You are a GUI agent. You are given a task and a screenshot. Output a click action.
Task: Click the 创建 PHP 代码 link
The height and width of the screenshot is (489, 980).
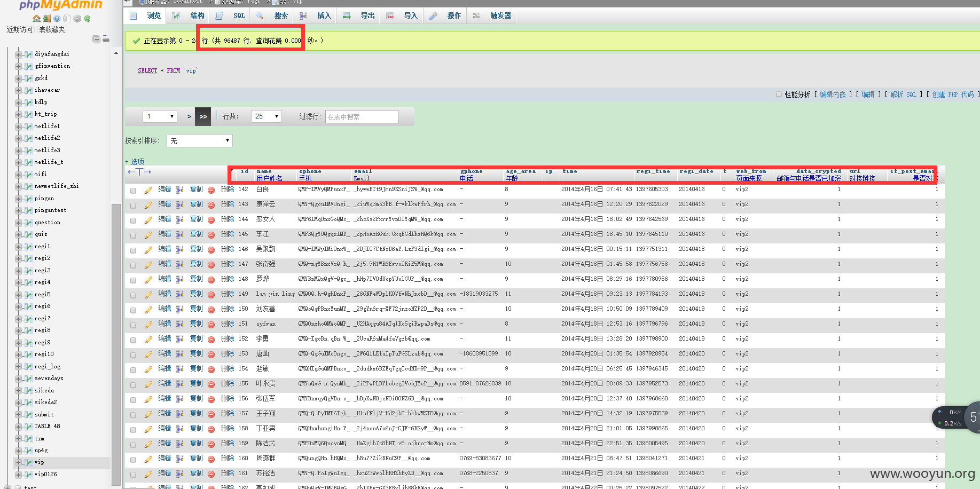[x=953, y=94]
